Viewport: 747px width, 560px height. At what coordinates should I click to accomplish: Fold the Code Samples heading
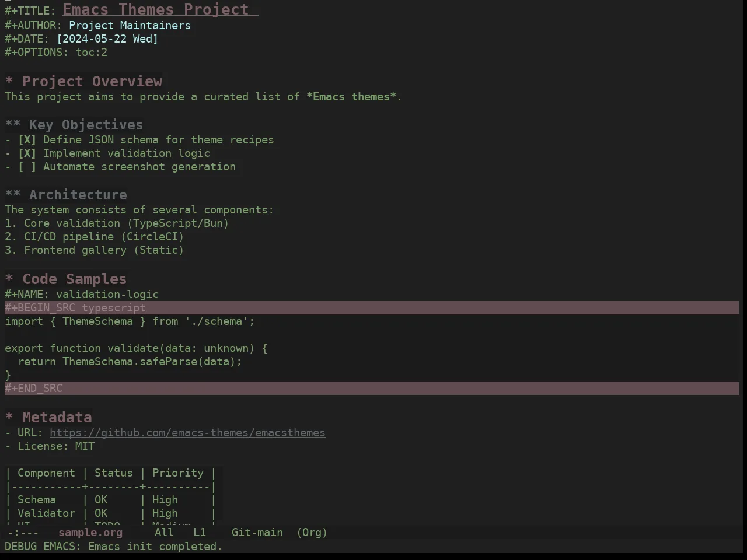click(x=9, y=279)
